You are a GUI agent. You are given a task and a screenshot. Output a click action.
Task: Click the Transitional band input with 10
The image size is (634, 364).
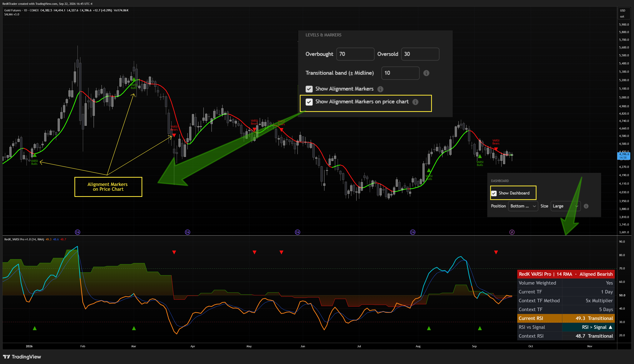point(400,73)
